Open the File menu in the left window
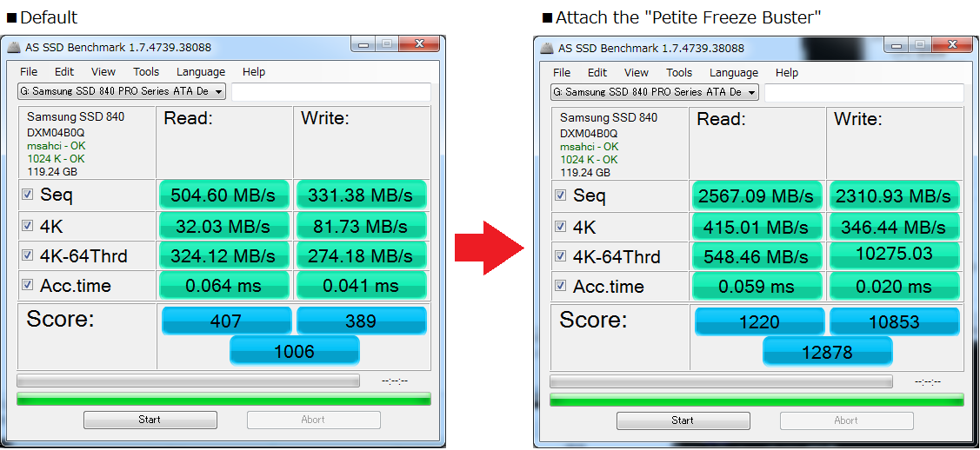The image size is (980, 450). (x=29, y=72)
